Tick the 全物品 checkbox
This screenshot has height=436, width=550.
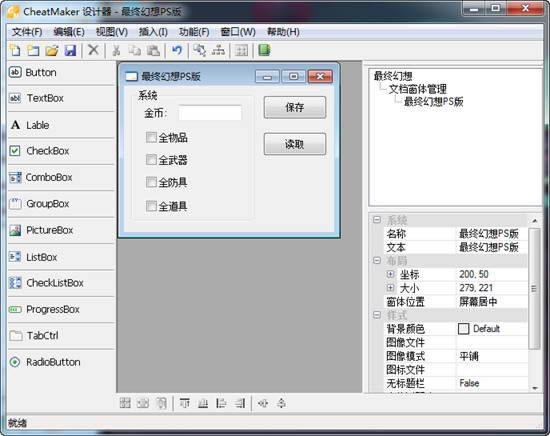151,137
